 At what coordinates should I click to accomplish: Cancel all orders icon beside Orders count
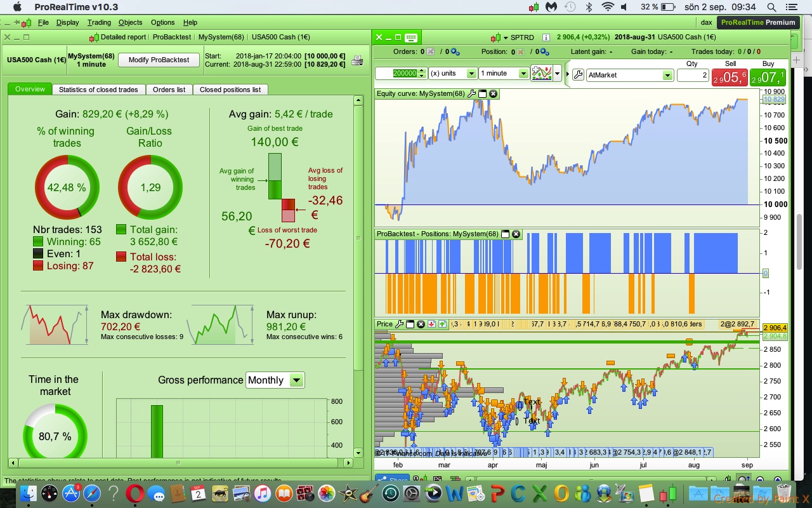point(431,51)
